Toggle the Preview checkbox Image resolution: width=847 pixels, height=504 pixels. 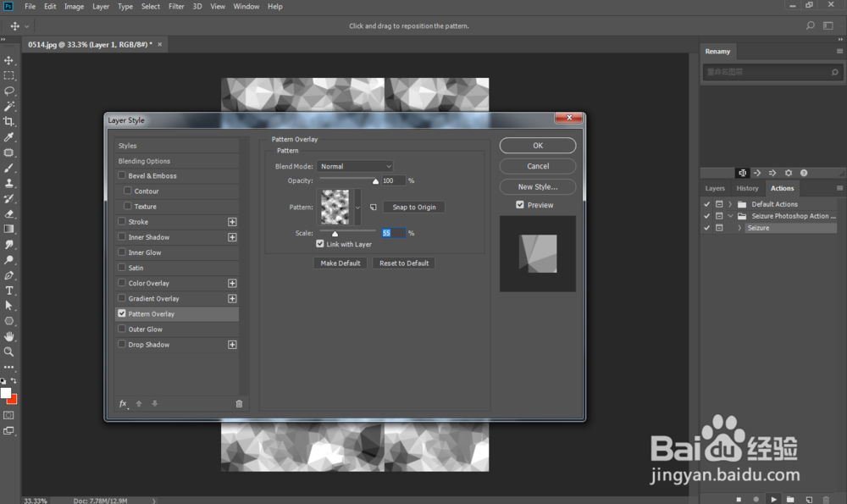(x=520, y=205)
